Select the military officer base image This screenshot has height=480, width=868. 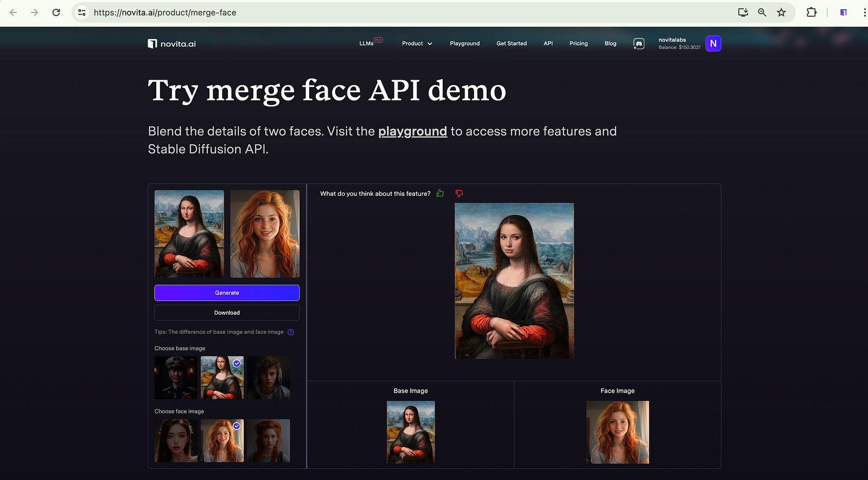[x=176, y=377]
